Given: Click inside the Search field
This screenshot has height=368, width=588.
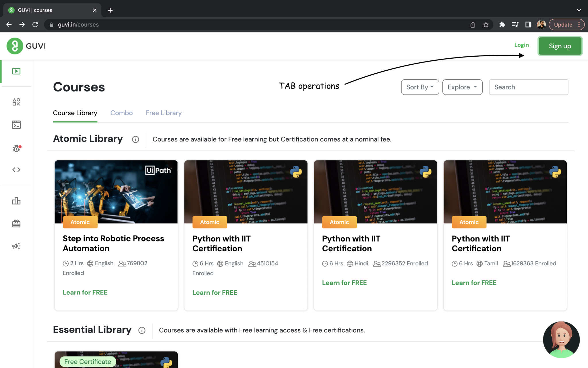Looking at the screenshot, I should (x=528, y=87).
